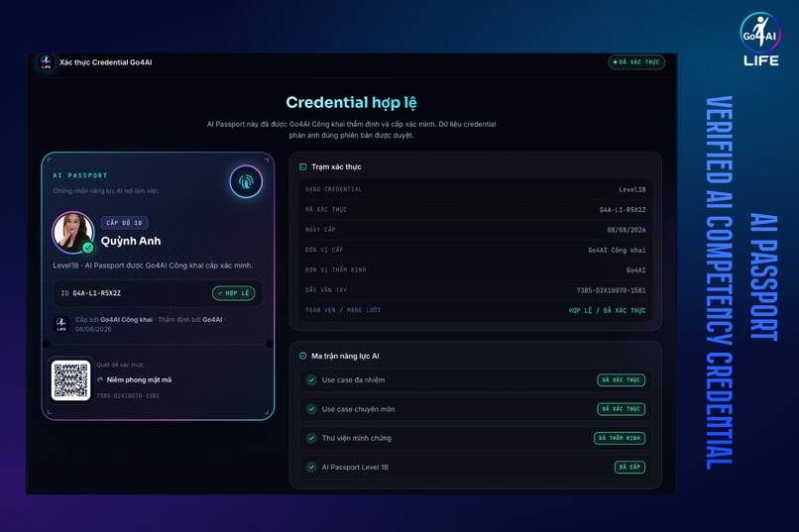Click the check icon for Use case đa nhiệm
Screen dimensions: 799x532
pyautogui.click(x=311, y=379)
